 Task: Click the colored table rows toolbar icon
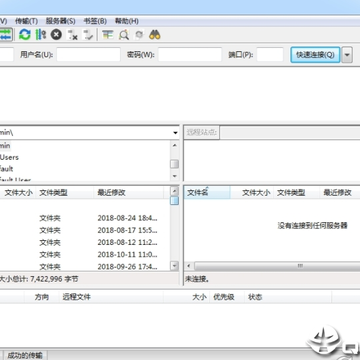click(x=107, y=35)
